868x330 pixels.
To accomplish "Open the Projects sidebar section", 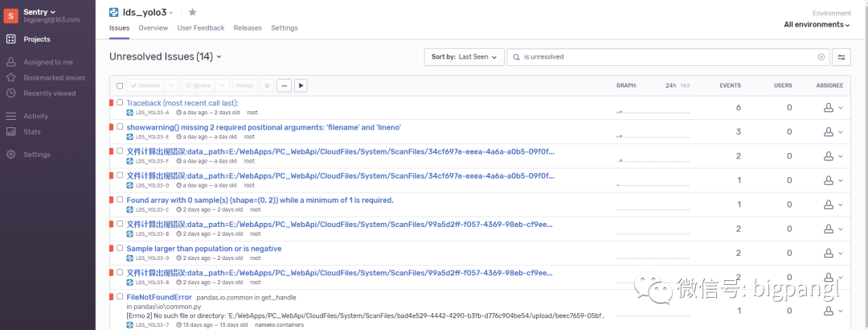I will click(x=36, y=39).
